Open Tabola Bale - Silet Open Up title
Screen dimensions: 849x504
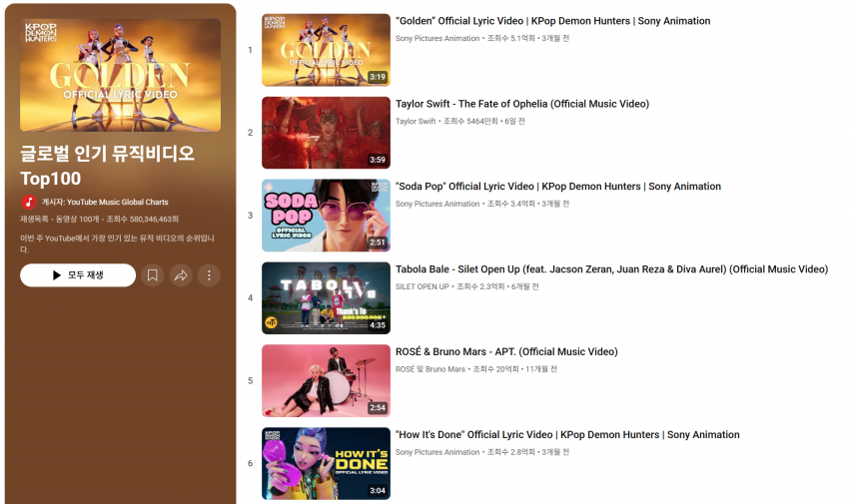(612, 269)
